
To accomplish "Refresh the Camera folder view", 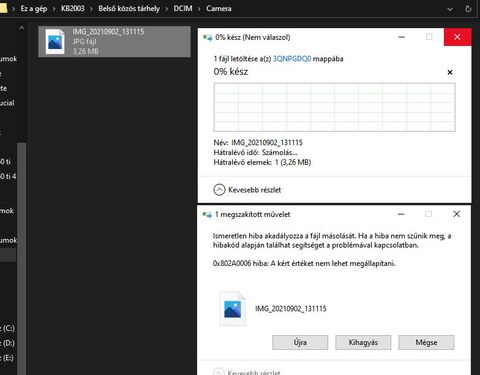I will (x=468, y=9).
